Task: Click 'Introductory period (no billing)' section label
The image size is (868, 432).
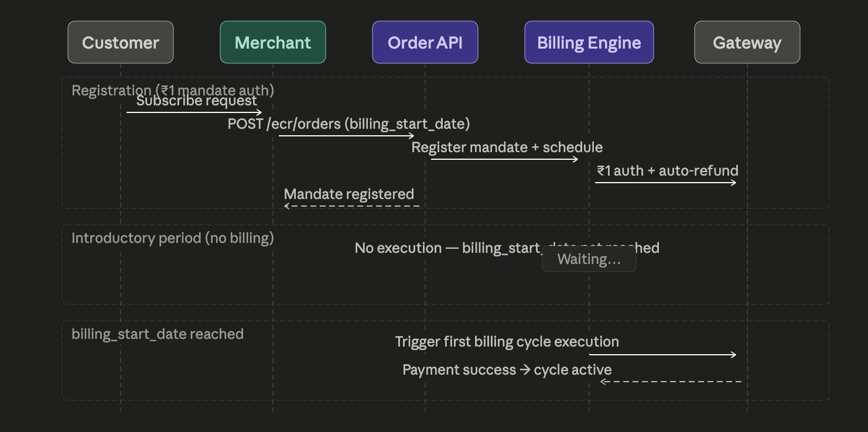Action: 173,238
